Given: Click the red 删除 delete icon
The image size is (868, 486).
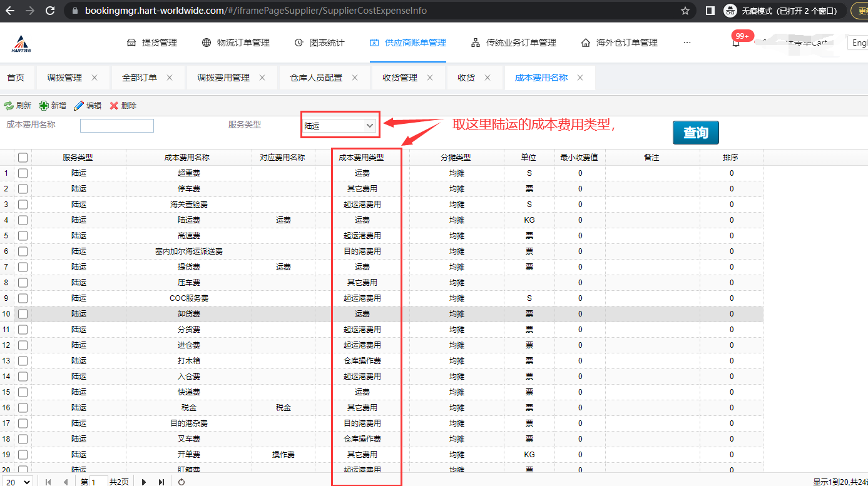Looking at the screenshot, I should point(114,106).
